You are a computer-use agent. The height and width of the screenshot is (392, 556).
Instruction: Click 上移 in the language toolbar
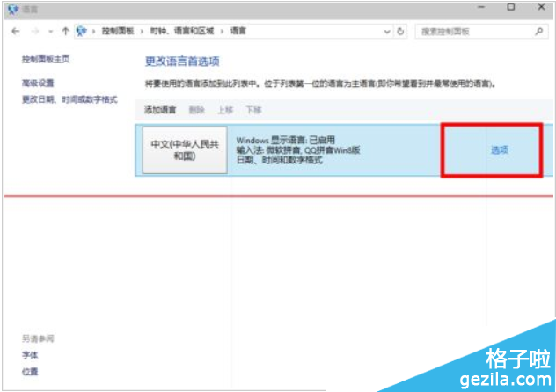point(225,110)
